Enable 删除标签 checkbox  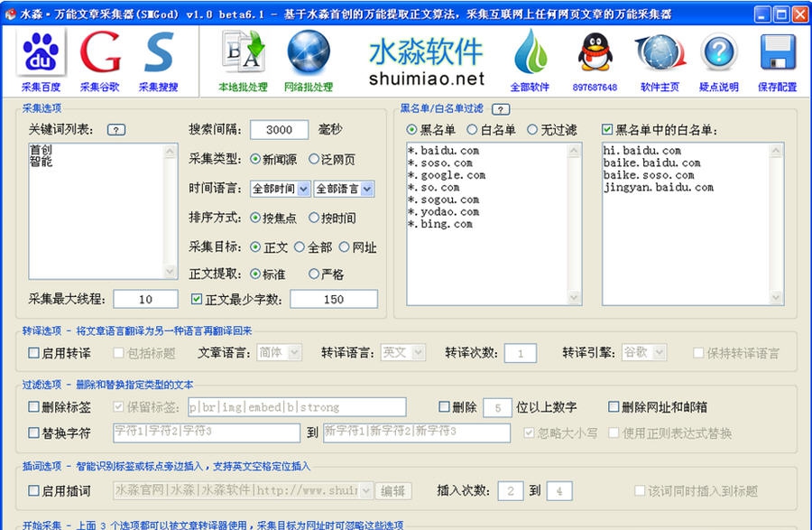[33, 406]
